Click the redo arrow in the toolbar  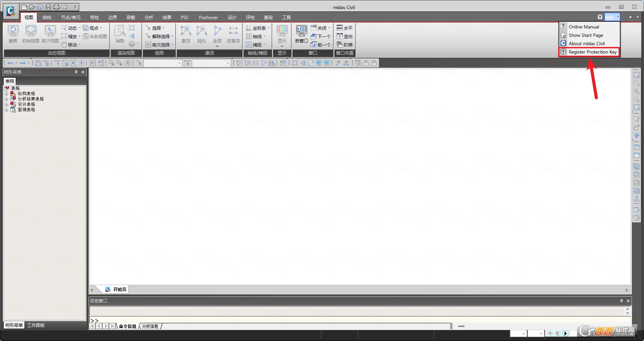pyautogui.click(x=22, y=63)
